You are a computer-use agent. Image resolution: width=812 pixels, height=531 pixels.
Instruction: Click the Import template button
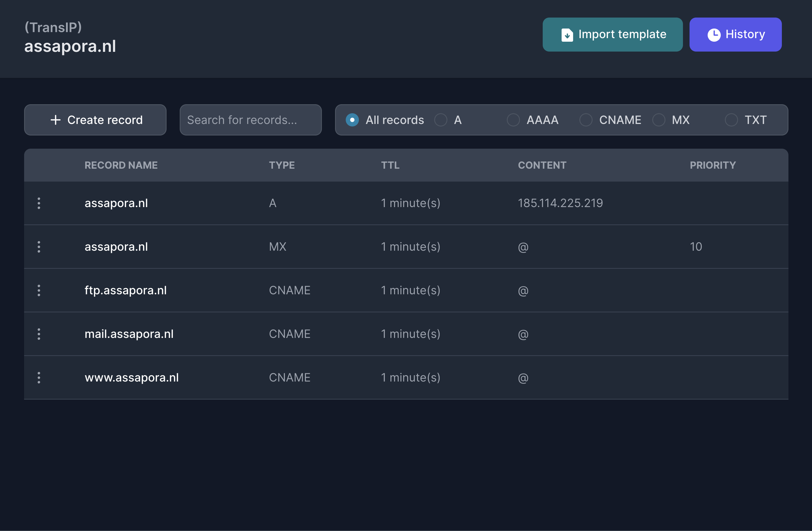click(612, 35)
